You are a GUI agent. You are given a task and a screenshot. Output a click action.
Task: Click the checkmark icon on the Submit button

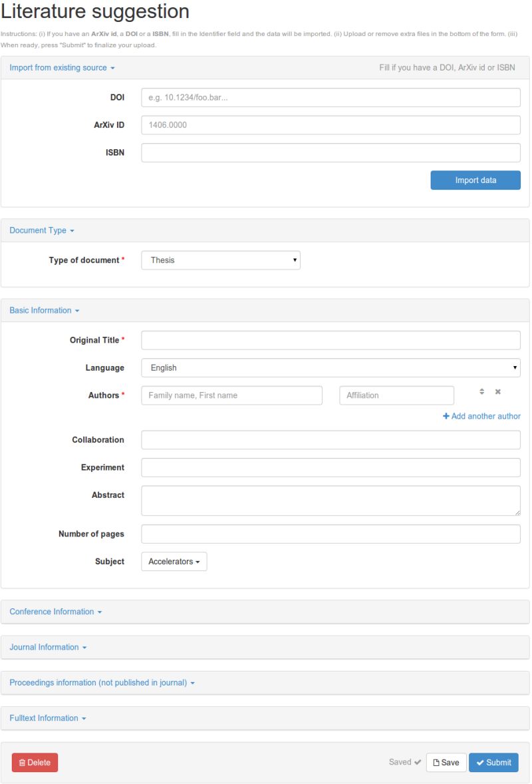tap(481, 762)
